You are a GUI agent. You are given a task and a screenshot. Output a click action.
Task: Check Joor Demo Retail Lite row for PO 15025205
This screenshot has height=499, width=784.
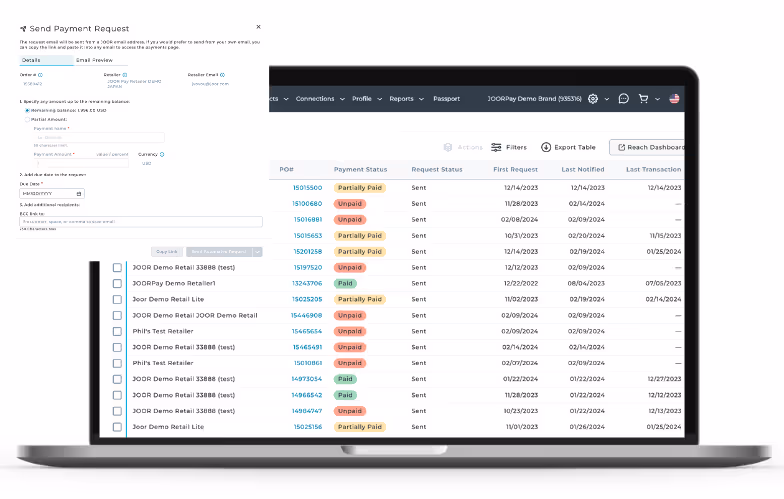click(117, 300)
